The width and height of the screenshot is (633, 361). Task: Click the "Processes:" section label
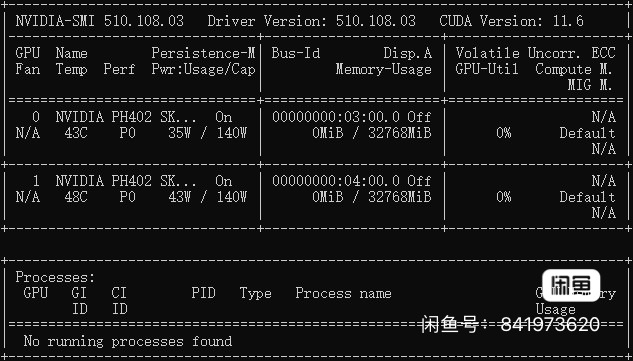tap(55, 277)
